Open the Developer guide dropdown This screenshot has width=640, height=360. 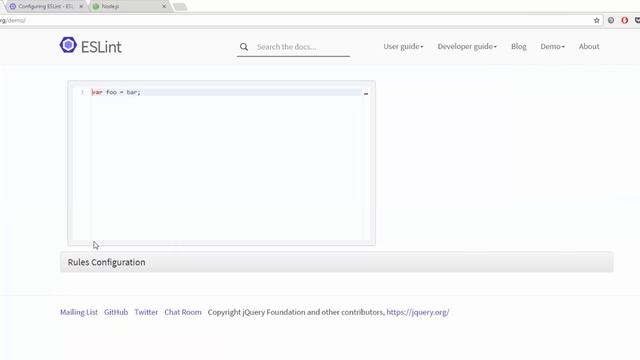(467, 47)
